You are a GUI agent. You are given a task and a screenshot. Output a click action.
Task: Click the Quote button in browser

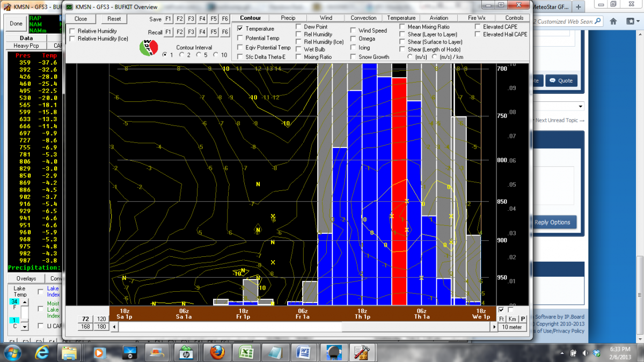[x=562, y=81]
